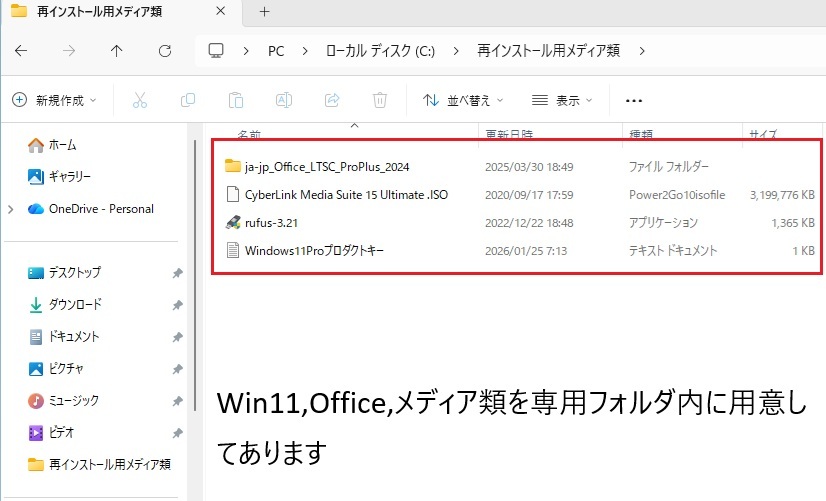Click the navigation pane vertical scrollbar
This screenshot has height=501, width=826.
coord(195,274)
